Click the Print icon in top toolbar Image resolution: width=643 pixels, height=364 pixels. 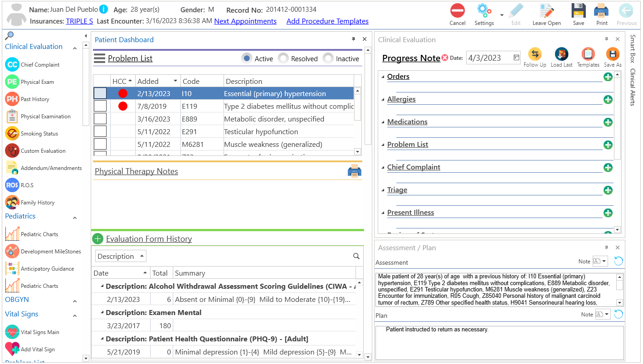tap(601, 10)
